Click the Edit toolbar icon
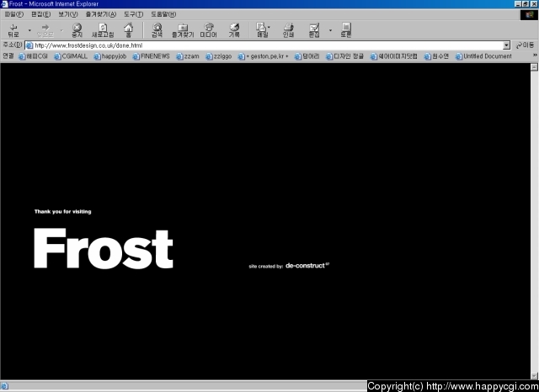This screenshot has width=539, height=392. pyautogui.click(x=314, y=30)
